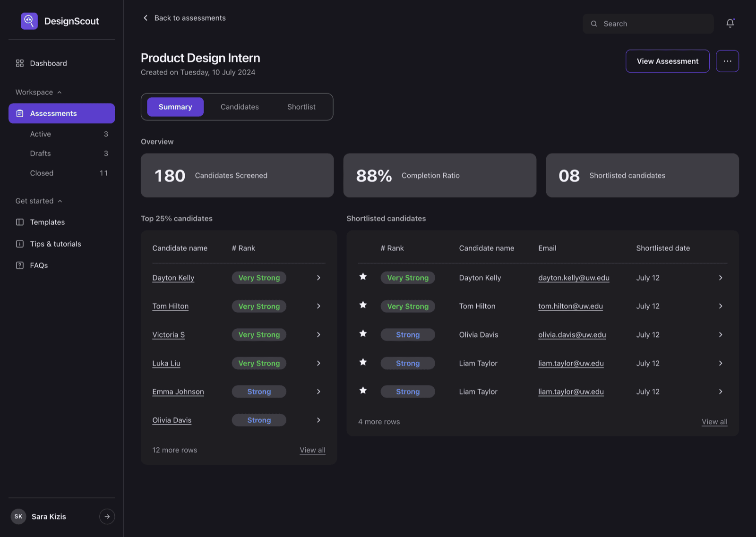The width and height of the screenshot is (756, 537).
Task: Open tom.hilton@uw.edu email link
Action: coord(570,306)
